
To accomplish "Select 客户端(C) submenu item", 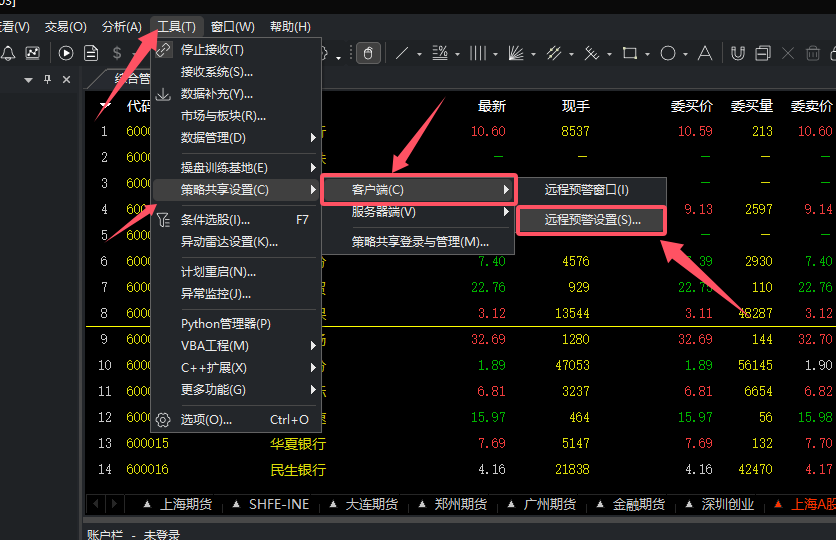I will [419, 189].
